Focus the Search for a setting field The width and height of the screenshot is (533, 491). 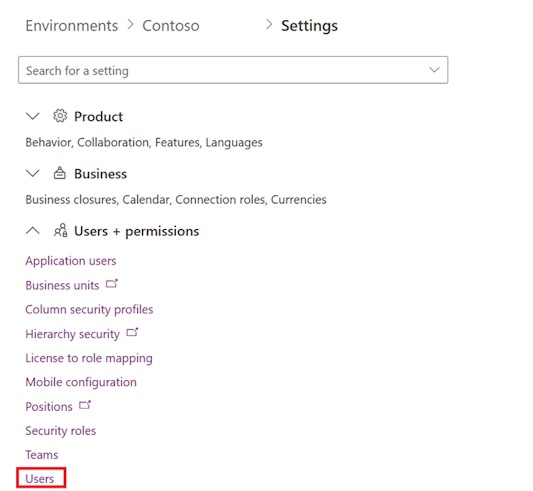click(x=233, y=70)
